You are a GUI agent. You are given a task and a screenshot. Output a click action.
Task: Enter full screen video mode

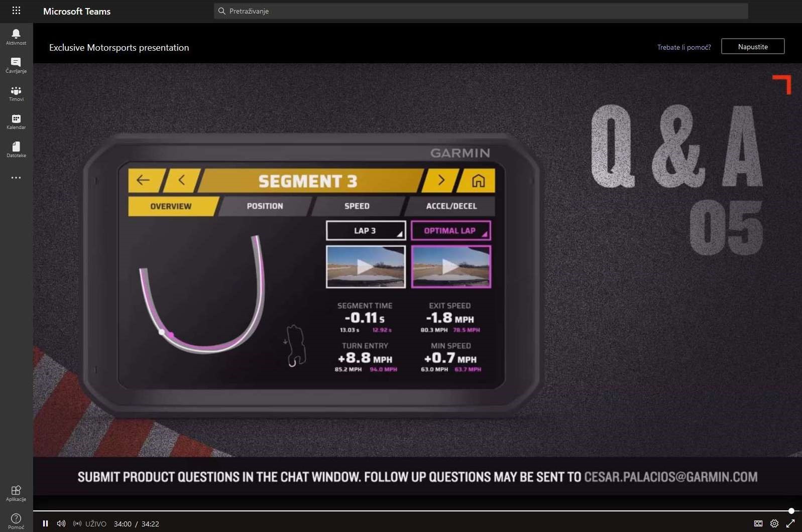(790, 523)
